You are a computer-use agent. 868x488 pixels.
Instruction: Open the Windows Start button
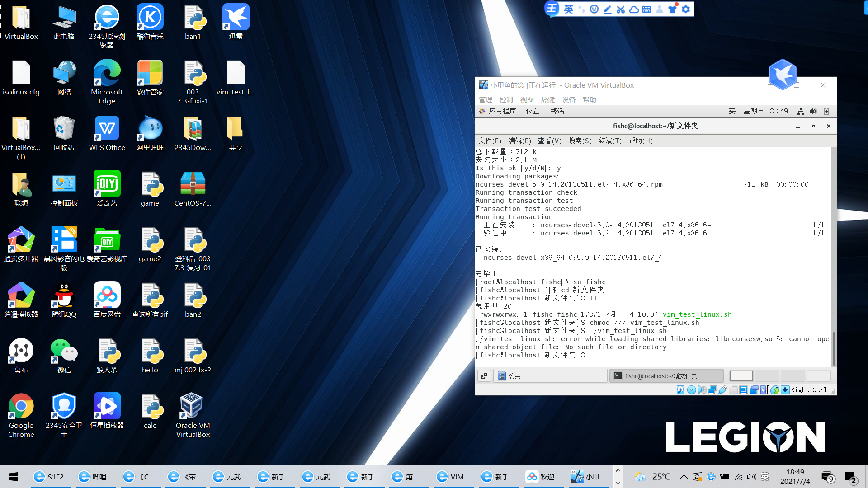pyautogui.click(x=14, y=477)
